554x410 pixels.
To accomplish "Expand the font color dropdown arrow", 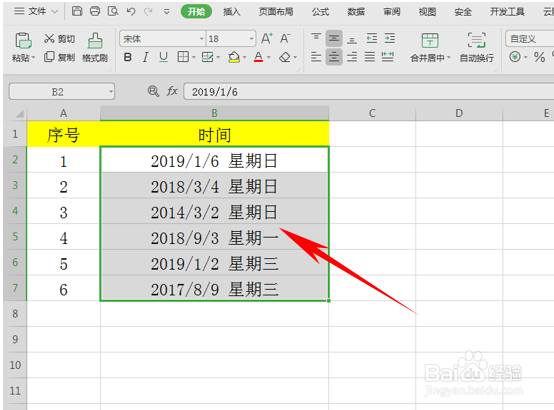I will pos(269,57).
